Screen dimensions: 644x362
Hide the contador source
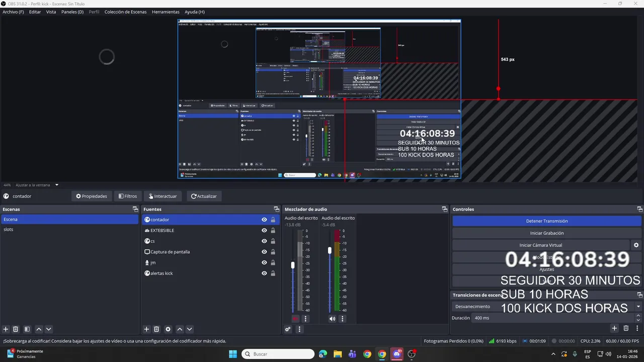click(x=264, y=220)
